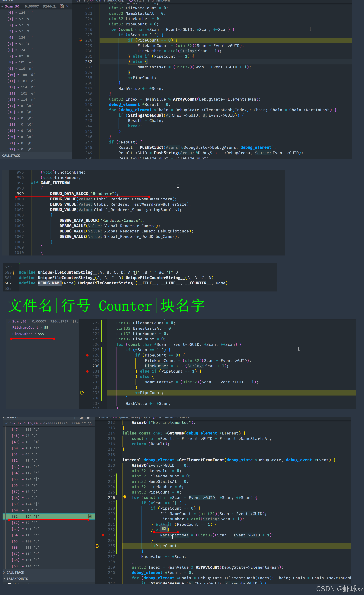Image resolution: width=364 pixels, height=595 pixels.
Task: Collapse the Event->GUID,70 watch entry
Action: pyautogui.click(x=6, y=423)
